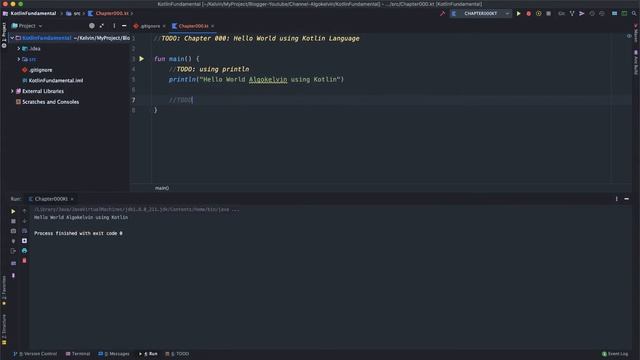The height and width of the screenshot is (360, 640).
Task: Click the revert rollback toolbar icon
Action: pyautogui.click(x=602, y=13)
